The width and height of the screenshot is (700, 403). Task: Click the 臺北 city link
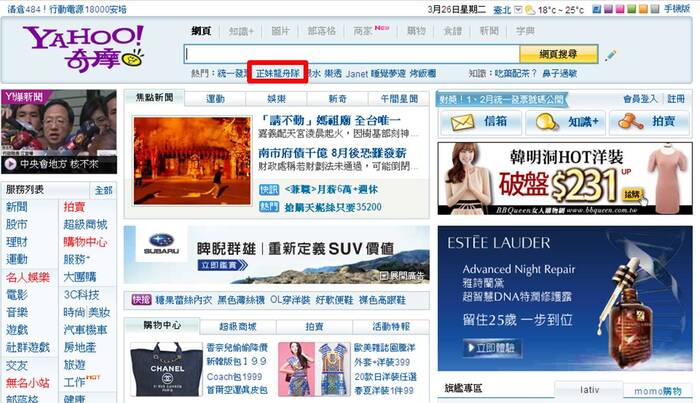pyautogui.click(x=502, y=9)
